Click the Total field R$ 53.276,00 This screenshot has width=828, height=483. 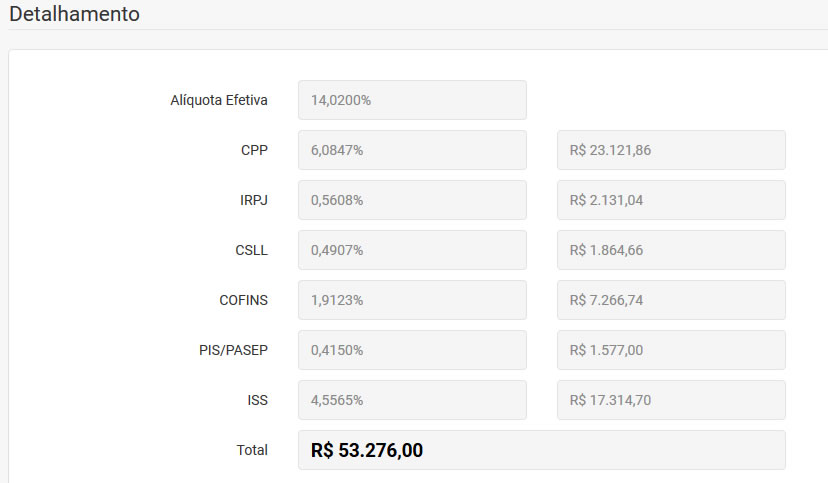pyautogui.click(x=541, y=450)
